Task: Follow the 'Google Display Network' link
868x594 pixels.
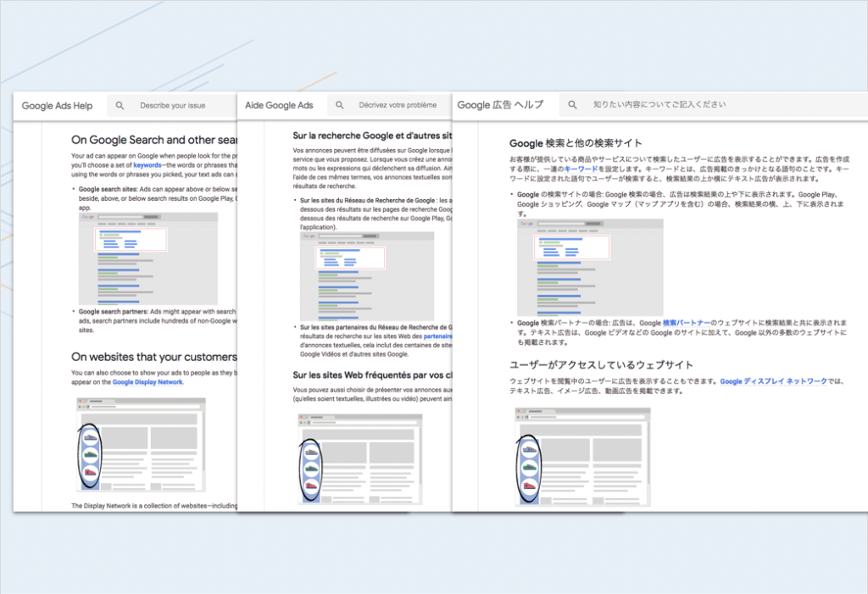Action: (147, 382)
